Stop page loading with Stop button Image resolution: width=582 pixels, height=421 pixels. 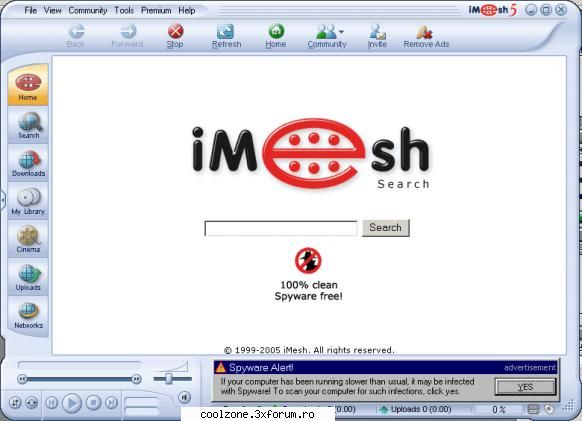pos(175,36)
